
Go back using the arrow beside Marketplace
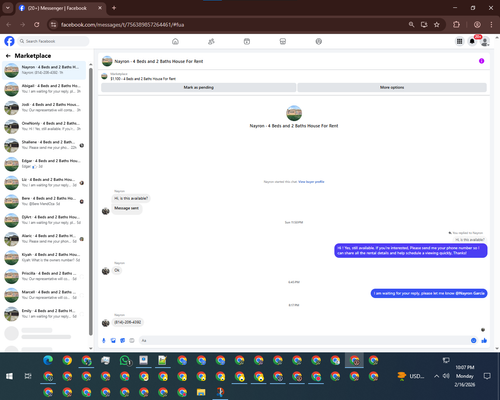click(8, 56)
